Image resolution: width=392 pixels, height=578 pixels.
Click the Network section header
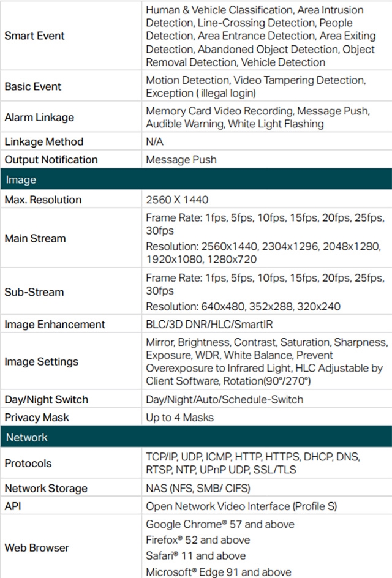tap(26, 438)
